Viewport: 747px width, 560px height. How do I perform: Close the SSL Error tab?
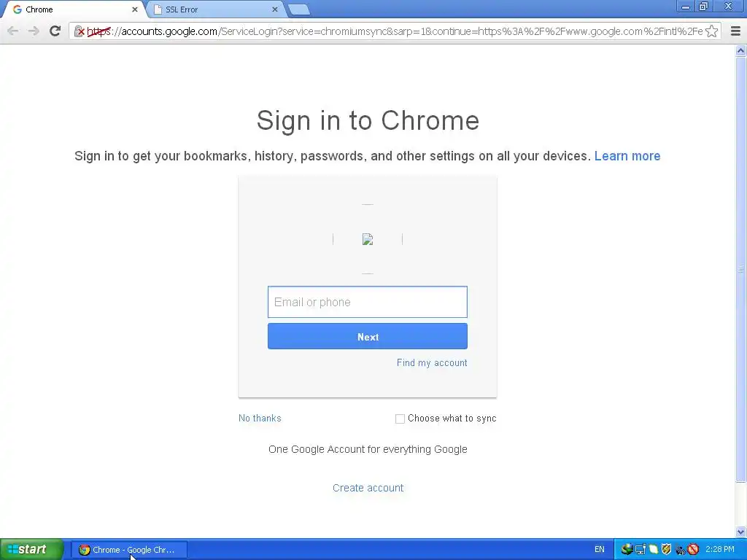(275, 9)
